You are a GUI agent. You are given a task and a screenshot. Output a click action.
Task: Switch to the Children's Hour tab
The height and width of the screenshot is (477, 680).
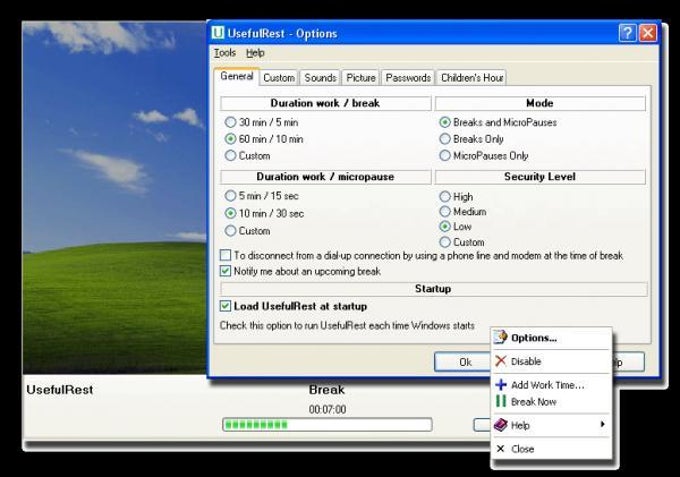[472, 78]
